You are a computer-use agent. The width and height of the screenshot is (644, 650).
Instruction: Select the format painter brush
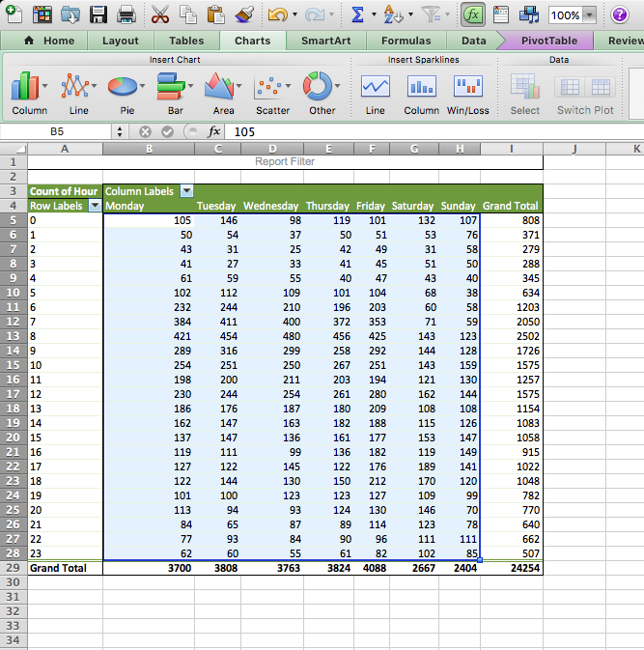pos(244,14)
